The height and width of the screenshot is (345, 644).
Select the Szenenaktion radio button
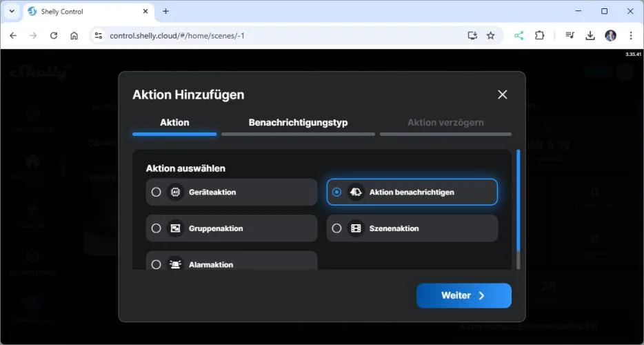coord(336,228)
